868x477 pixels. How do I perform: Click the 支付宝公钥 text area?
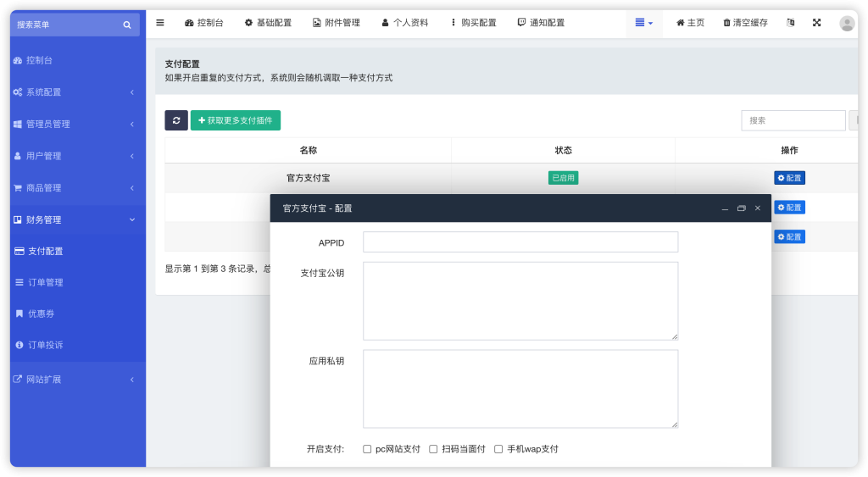point(520,301)
